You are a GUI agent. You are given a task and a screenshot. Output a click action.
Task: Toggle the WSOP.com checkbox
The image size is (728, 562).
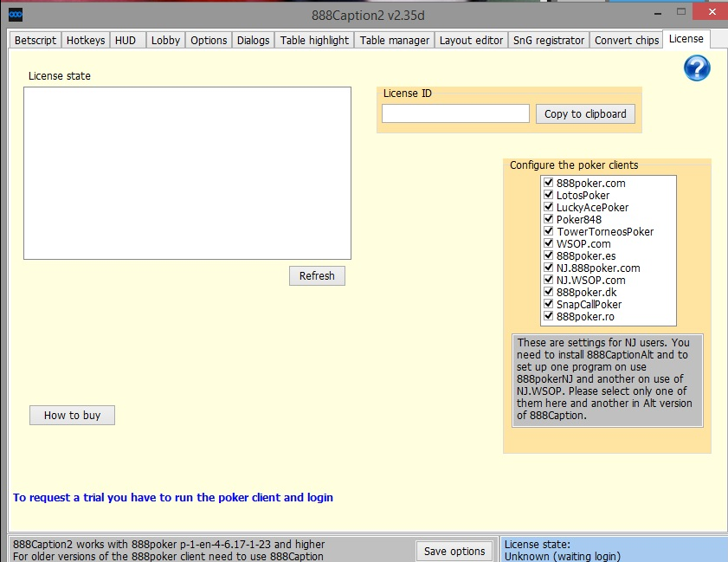548,243
